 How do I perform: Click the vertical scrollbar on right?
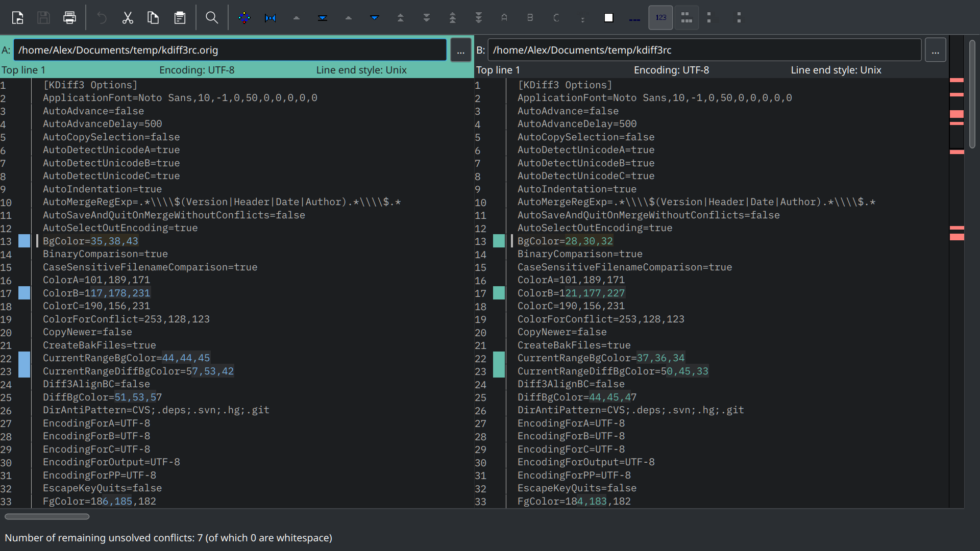972,94
